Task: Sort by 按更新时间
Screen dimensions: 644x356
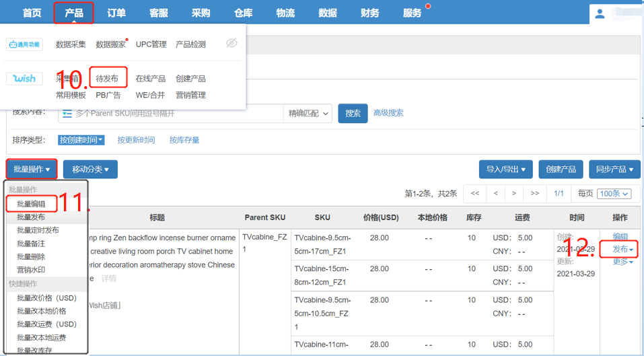Action: click(x=136, y=140)
